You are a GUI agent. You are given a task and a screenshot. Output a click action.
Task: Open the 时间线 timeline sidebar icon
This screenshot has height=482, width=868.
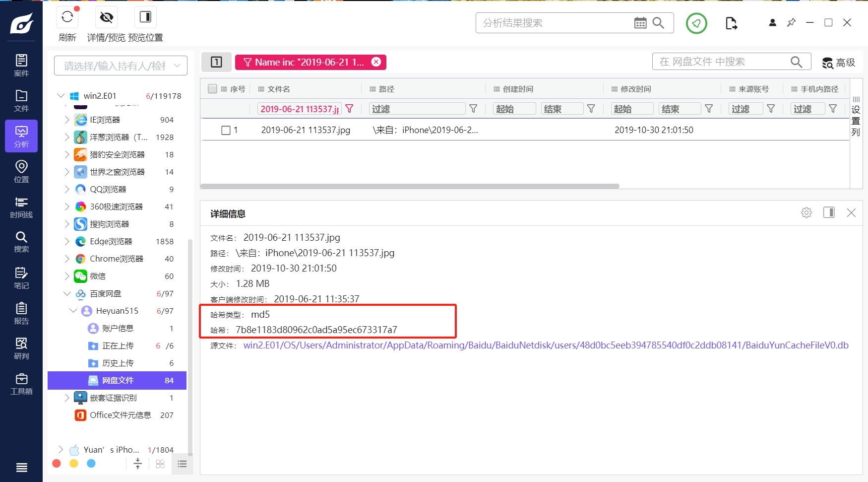[x=21, y=207]
